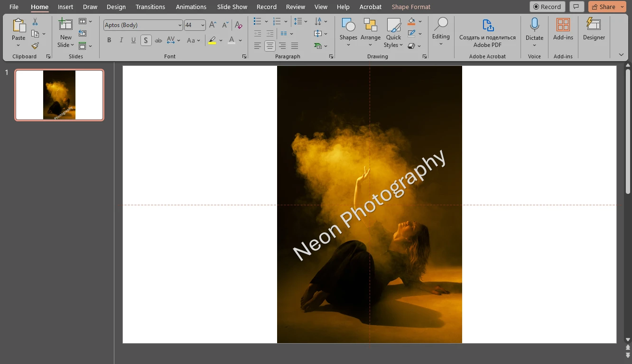Open the Aptos font name dropdown
632x364 pixels.
[x=179, y=25]
